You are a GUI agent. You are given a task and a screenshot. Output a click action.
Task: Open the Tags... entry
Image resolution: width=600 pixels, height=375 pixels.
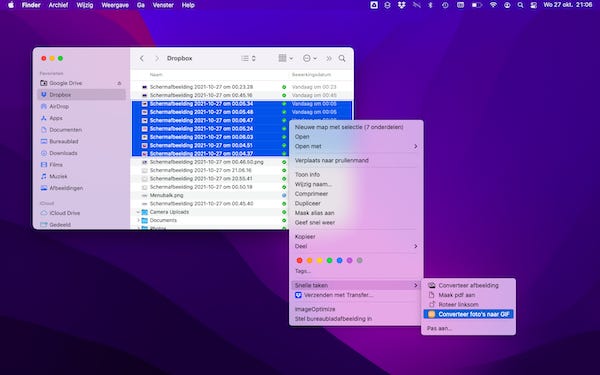[356, 271]
